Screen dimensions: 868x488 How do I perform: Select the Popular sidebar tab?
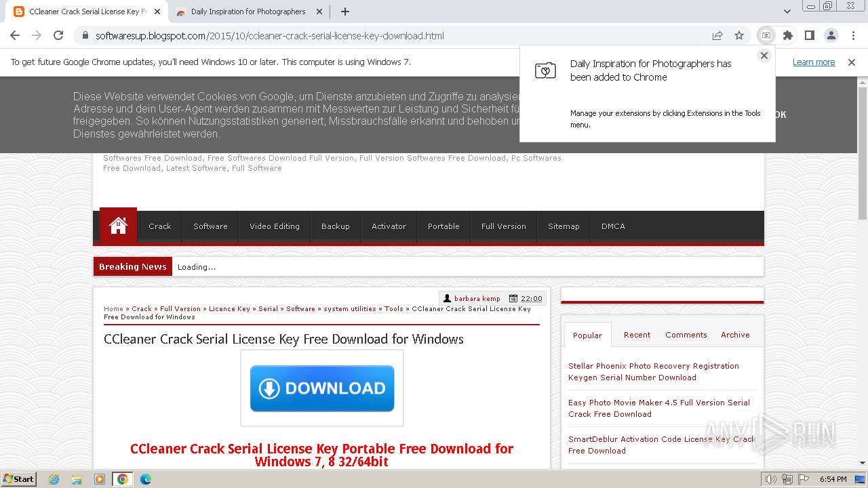click(587, 335)
